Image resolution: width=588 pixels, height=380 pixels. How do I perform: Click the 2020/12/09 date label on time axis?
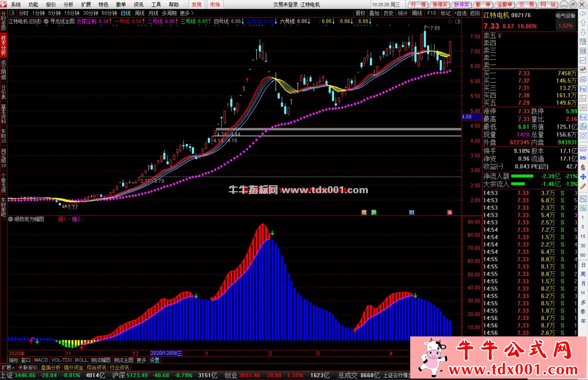pyautogui.click(x=166, y=353)
